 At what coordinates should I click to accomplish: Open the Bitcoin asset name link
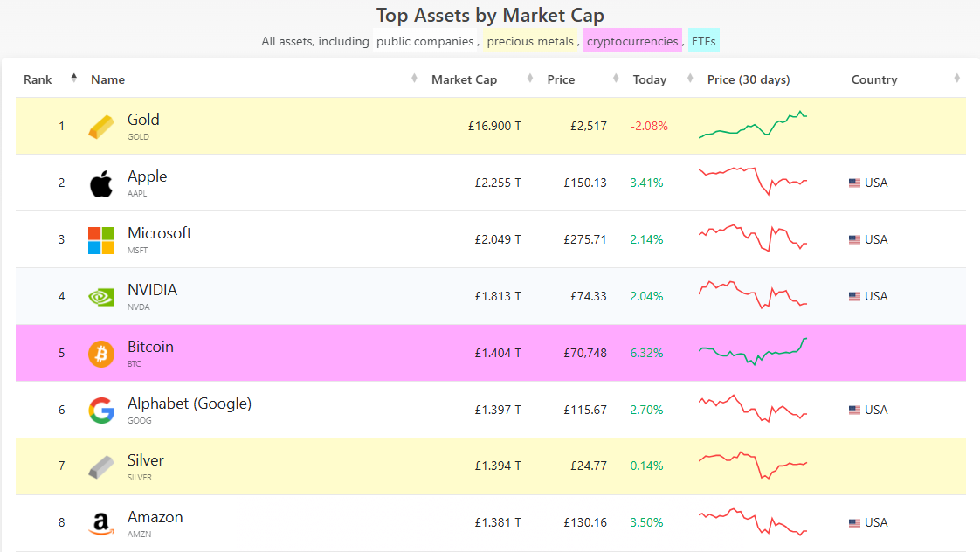coord(150,347)
